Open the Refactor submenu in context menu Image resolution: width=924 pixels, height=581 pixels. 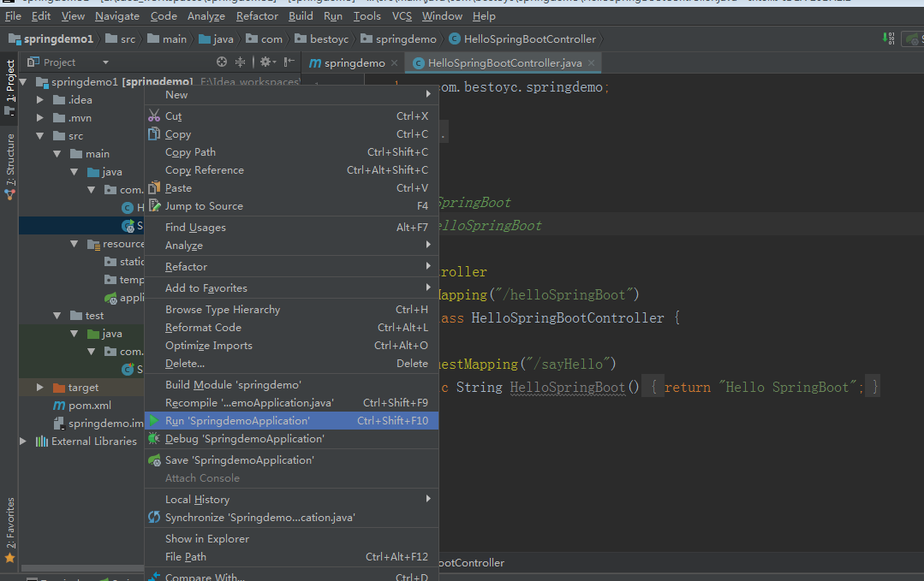pos(292,267)
